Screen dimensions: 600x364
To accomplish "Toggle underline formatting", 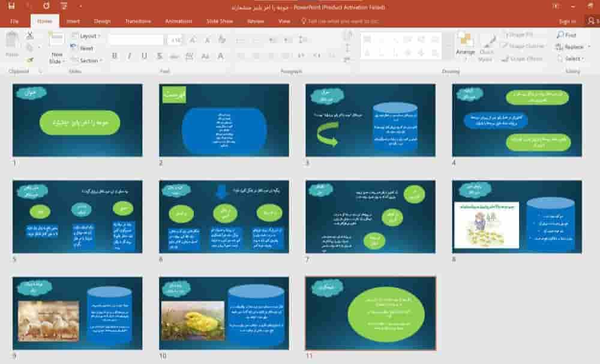I will point(144,56).
